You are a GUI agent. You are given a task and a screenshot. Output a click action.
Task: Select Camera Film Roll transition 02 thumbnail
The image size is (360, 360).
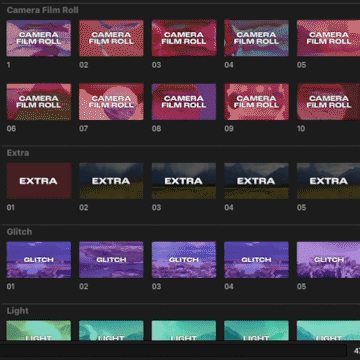coord(111,38)
